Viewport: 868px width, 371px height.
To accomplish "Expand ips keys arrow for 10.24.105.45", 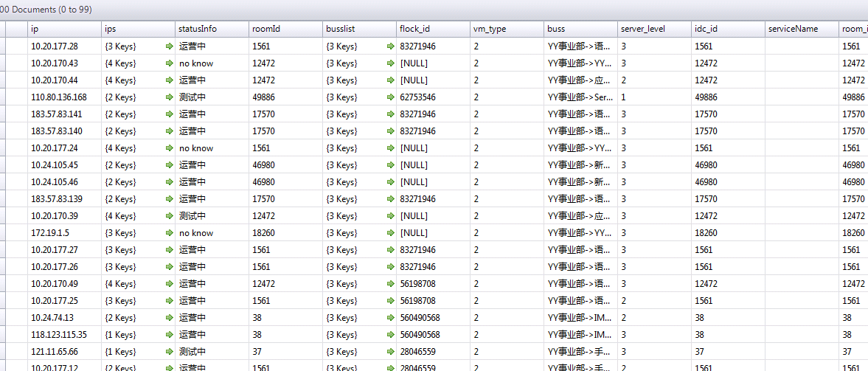I will 170,165.
